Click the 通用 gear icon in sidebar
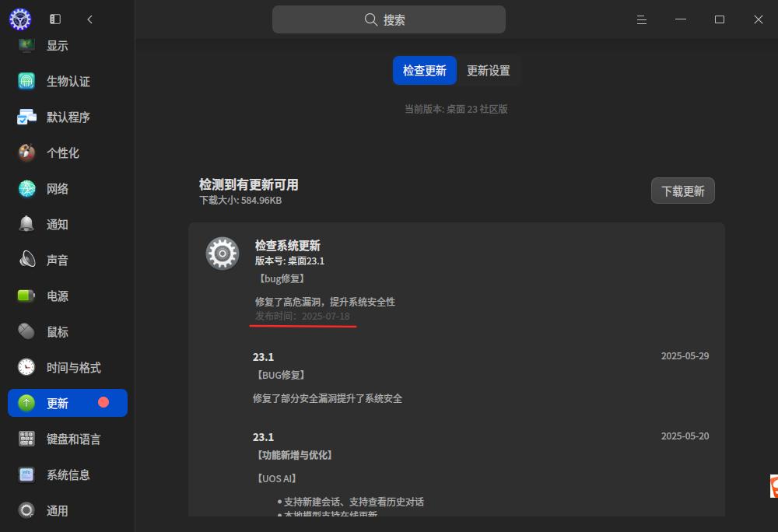Screen dimensions: 778x532 [26, 510]
